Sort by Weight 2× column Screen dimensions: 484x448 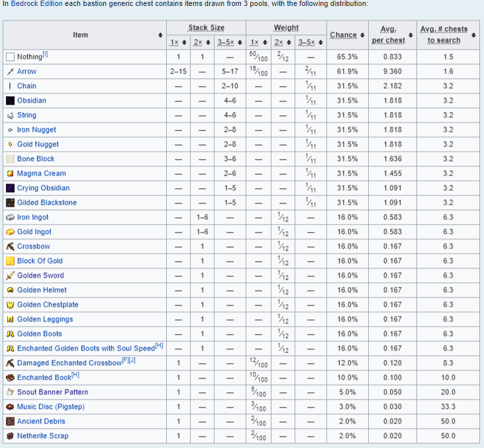pos(289,42)
